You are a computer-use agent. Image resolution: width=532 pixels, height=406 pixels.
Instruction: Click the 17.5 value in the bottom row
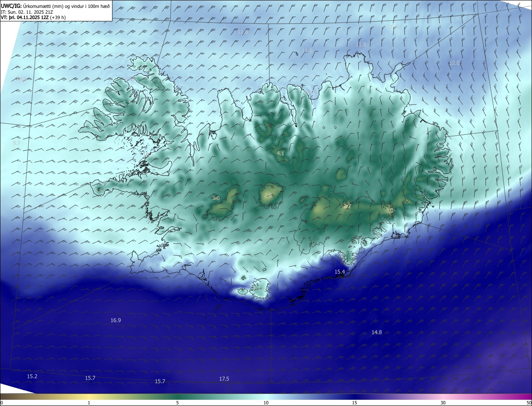point(224,379)
